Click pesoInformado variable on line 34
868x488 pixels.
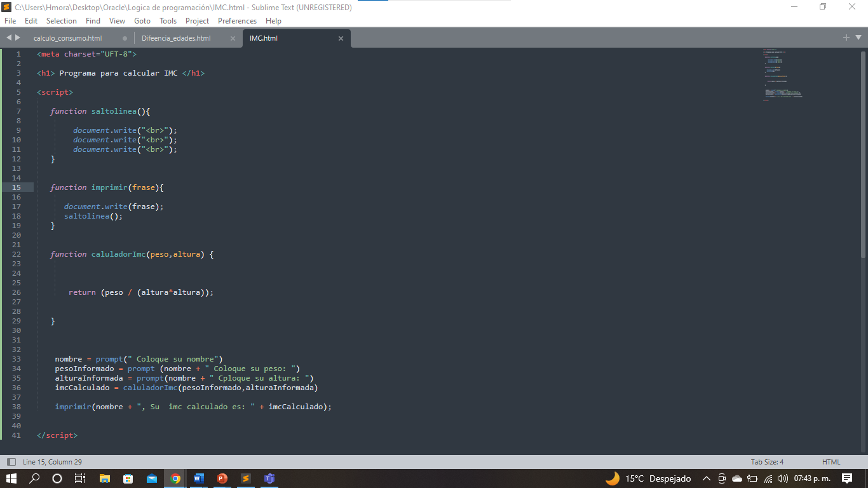point(85,369)
